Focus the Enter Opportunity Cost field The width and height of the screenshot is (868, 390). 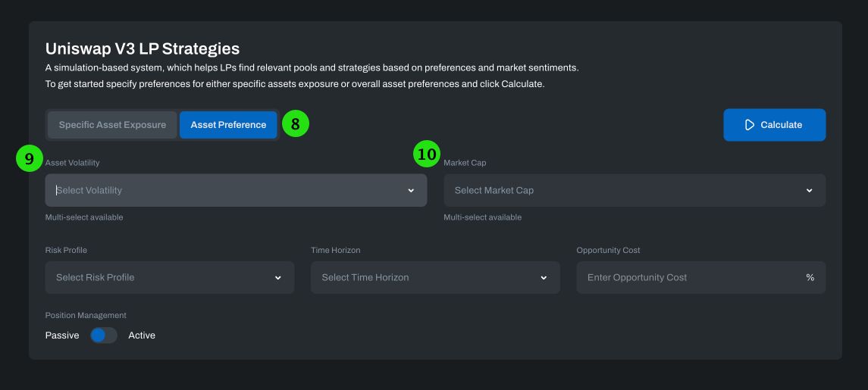click(x=700, y=278)
